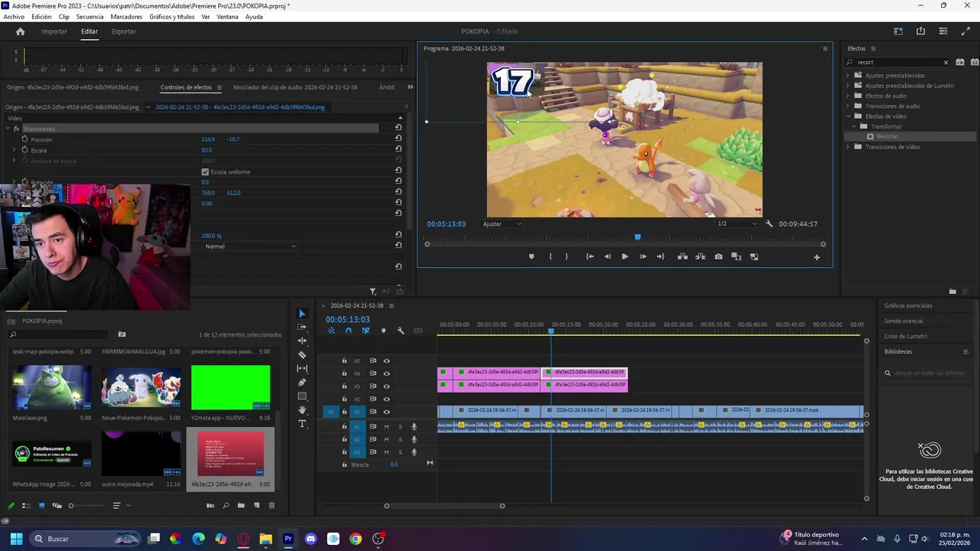Enable voice-over record on track A3
The width and height of the screenshot is (980, 551).
(414, 452)
